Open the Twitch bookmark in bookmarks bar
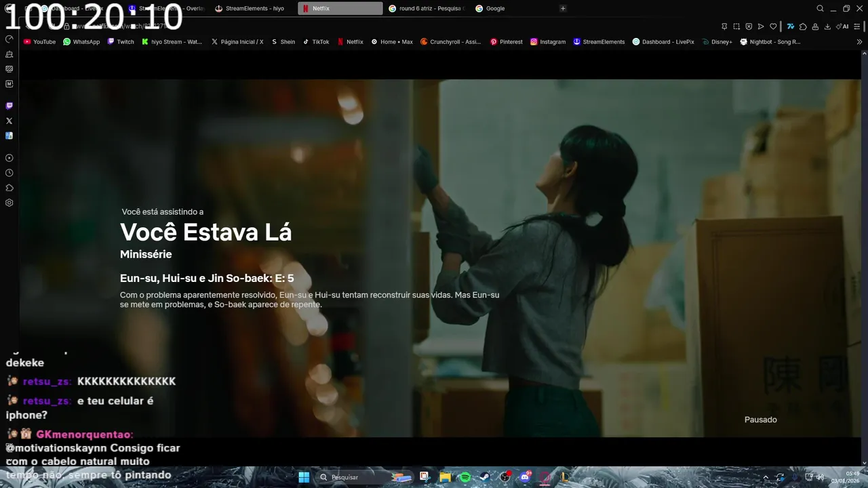Image resolution: width=868 pixels, height=488 pixels. tap(121, 41)
